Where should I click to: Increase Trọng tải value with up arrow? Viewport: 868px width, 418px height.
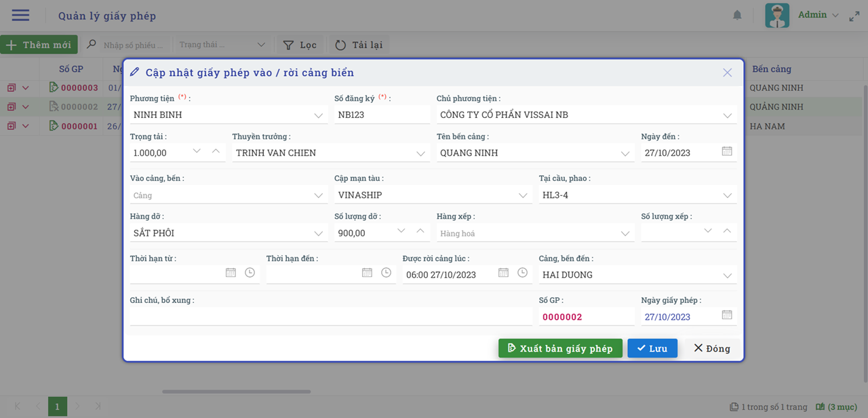click(216, 151)
